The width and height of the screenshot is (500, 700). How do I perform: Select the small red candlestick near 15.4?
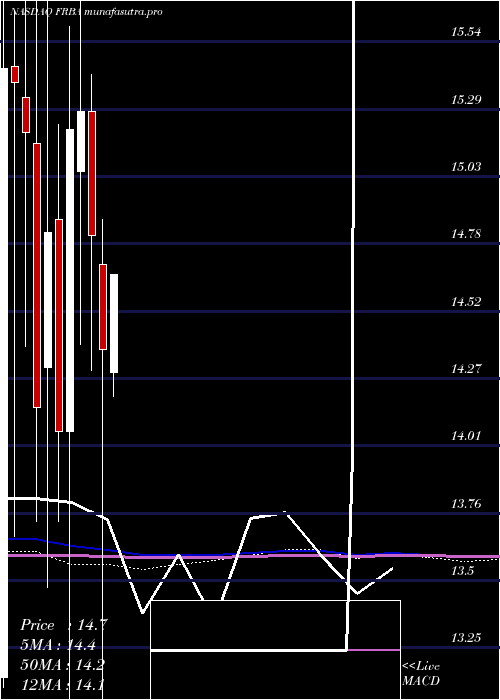[x=15, y=74]
